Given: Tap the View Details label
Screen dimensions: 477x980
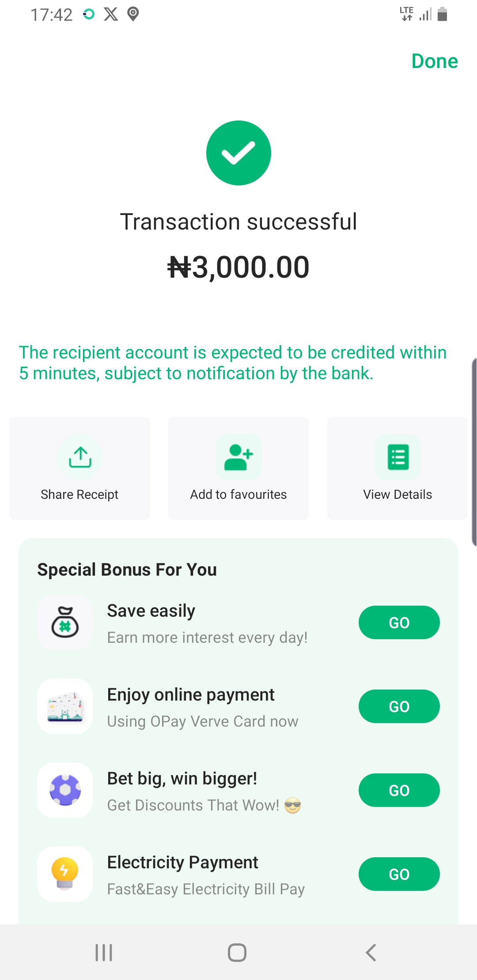Looking at the screenshot, I should [397, 494].
